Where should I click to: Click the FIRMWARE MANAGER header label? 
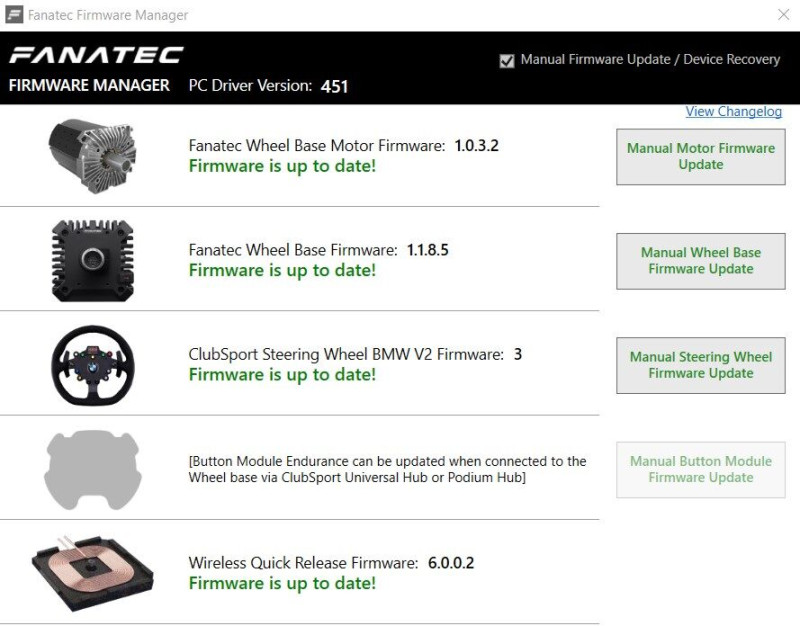click(89, 86)
